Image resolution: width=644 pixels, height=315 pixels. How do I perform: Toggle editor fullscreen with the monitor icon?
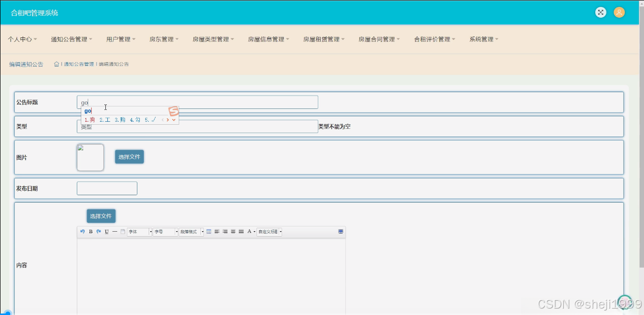point(341,232)
